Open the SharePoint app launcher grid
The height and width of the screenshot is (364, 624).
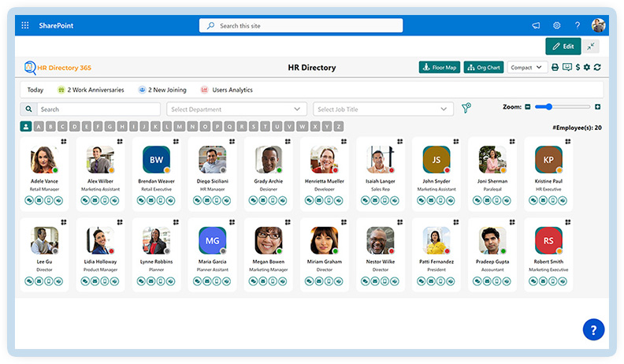pyautogui.click(x=25, y=25)
